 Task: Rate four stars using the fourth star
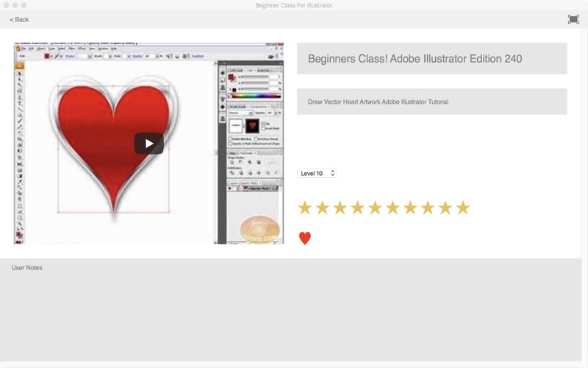pos(358,208)
